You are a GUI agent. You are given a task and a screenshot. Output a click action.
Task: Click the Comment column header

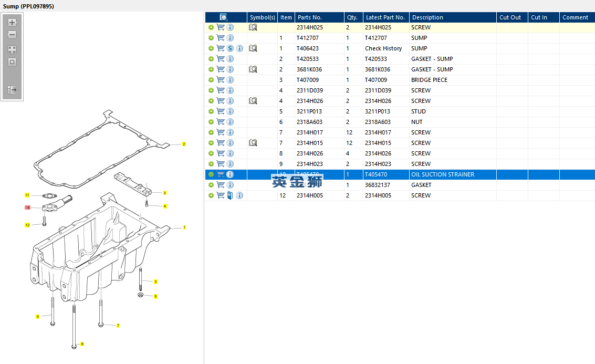pyautogui.click(x=577, y=17)
